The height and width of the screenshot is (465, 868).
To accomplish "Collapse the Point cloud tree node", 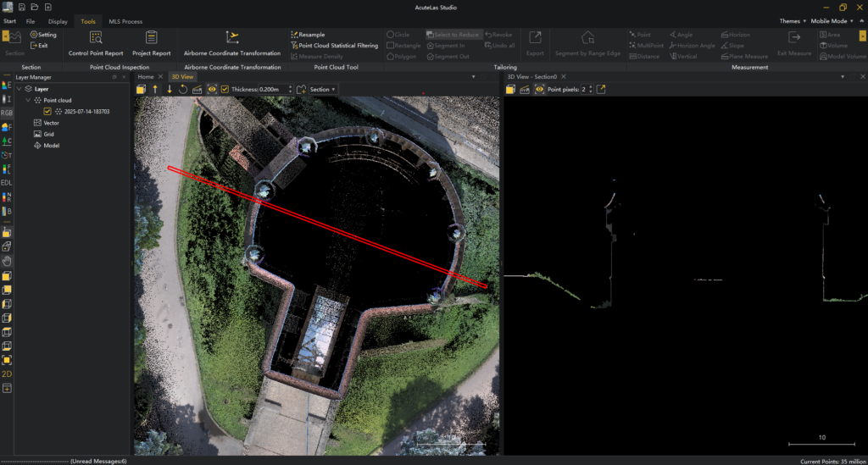I will [27, 100].
